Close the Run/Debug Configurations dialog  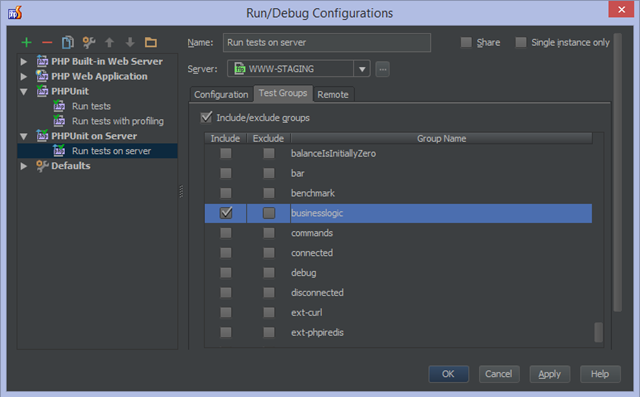(x=621, y=9)
